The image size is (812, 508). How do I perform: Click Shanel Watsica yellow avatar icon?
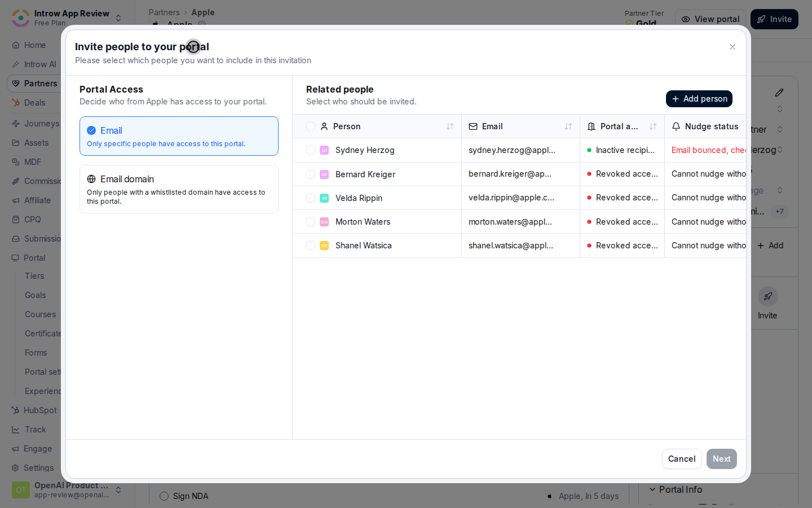point(324,246)
